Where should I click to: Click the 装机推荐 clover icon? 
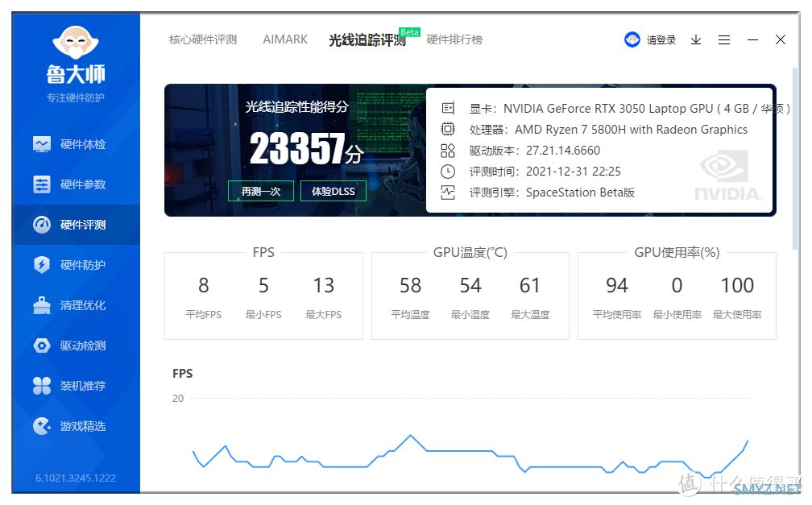click(42, 386)
